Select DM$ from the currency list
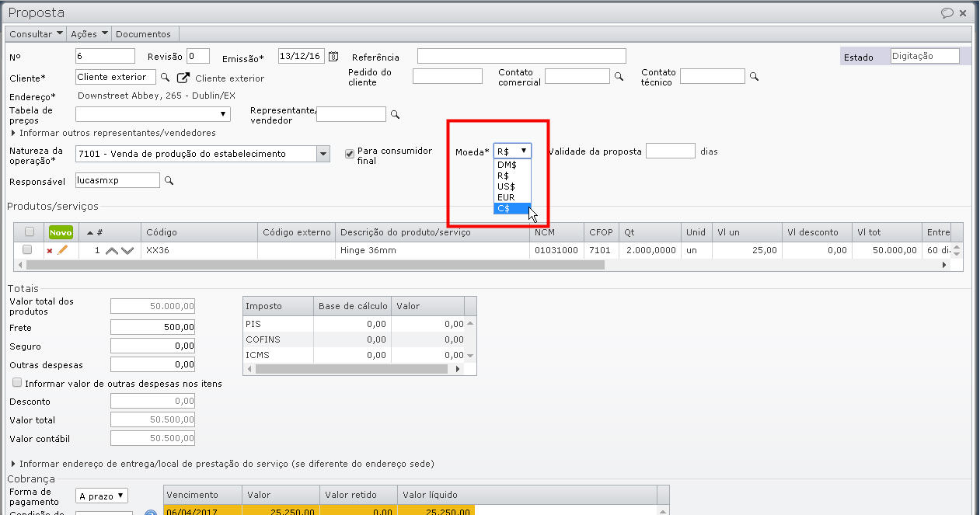980x515 pixels. click(512, 165)
